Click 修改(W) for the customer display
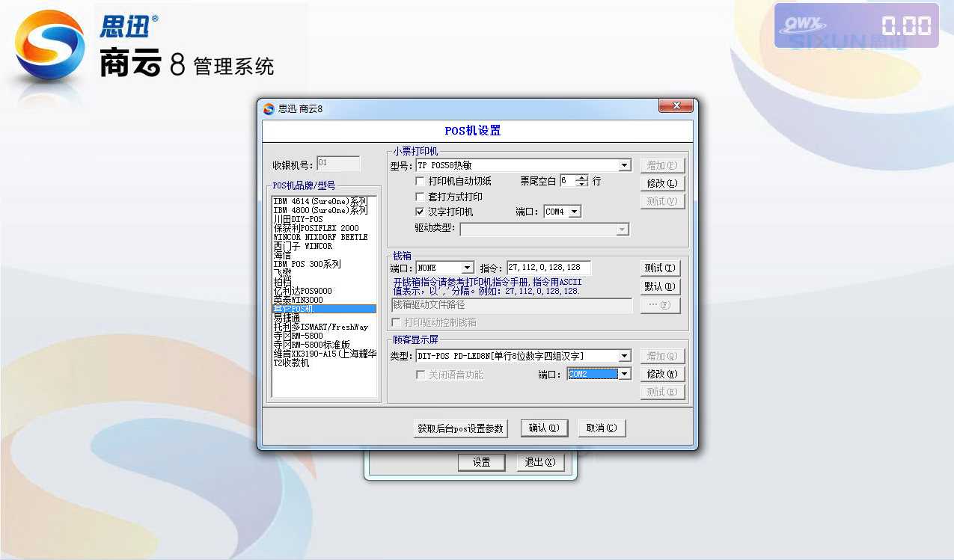 (x=662, y=374)
